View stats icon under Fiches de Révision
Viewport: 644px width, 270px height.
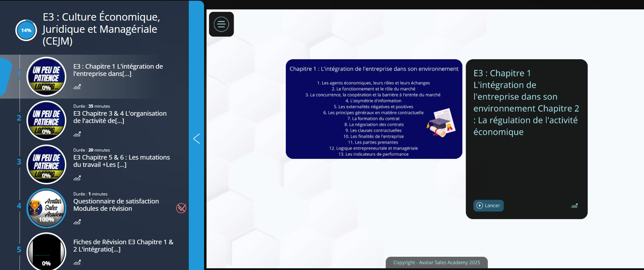(77, 262)
